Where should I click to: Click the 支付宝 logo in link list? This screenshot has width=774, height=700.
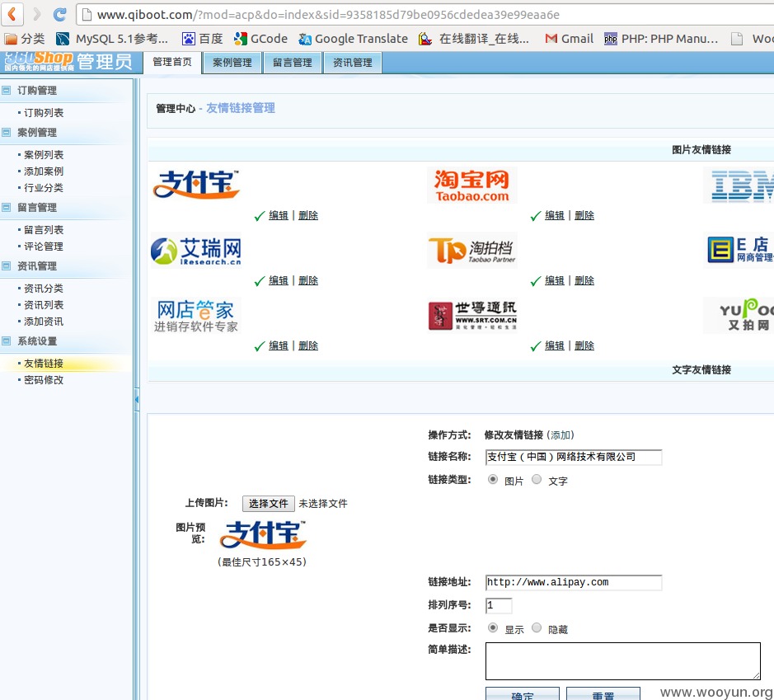click(x=196, y=185)
